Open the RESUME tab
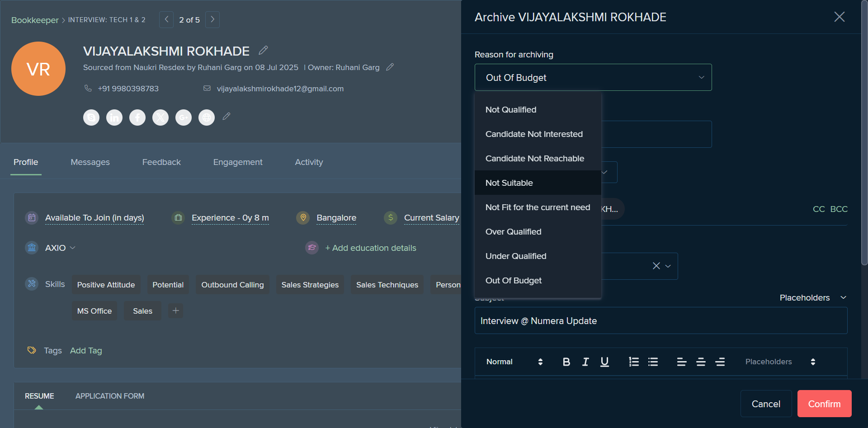This screenshot has height=428, width=868. coord(39,396)
